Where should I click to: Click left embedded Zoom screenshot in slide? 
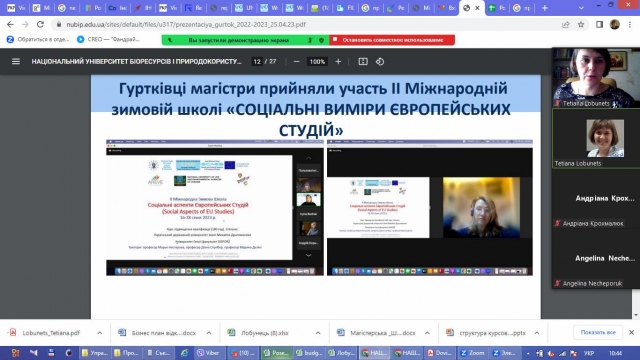(215, 207)
